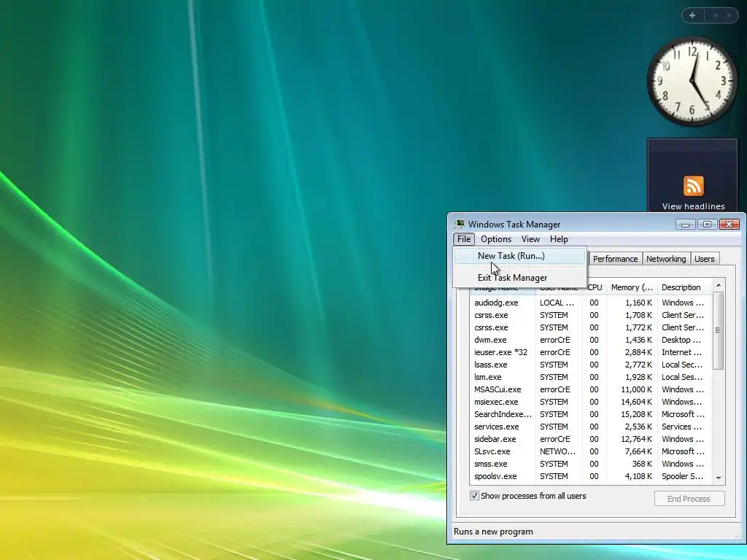Minimize the Task Manager window
747x560 pixels.
(686, 225)
